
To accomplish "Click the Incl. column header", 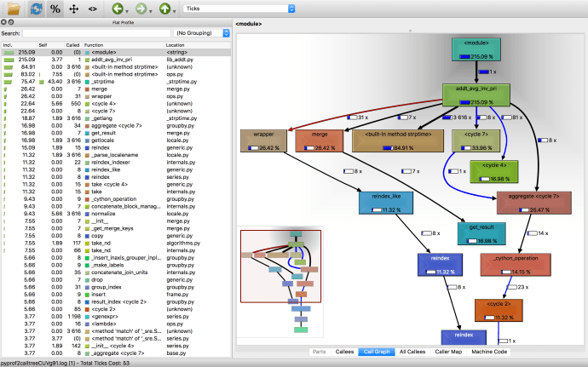I will [9, 44].
